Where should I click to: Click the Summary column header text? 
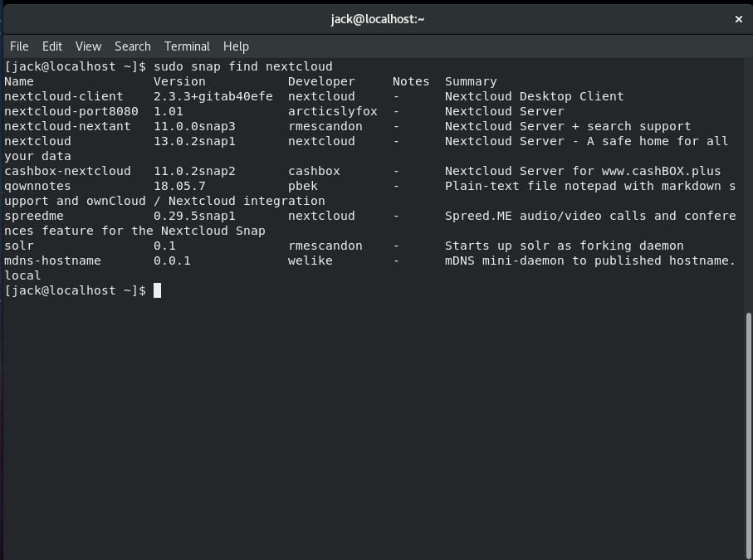pyautogui.click(x=471, y=81)
